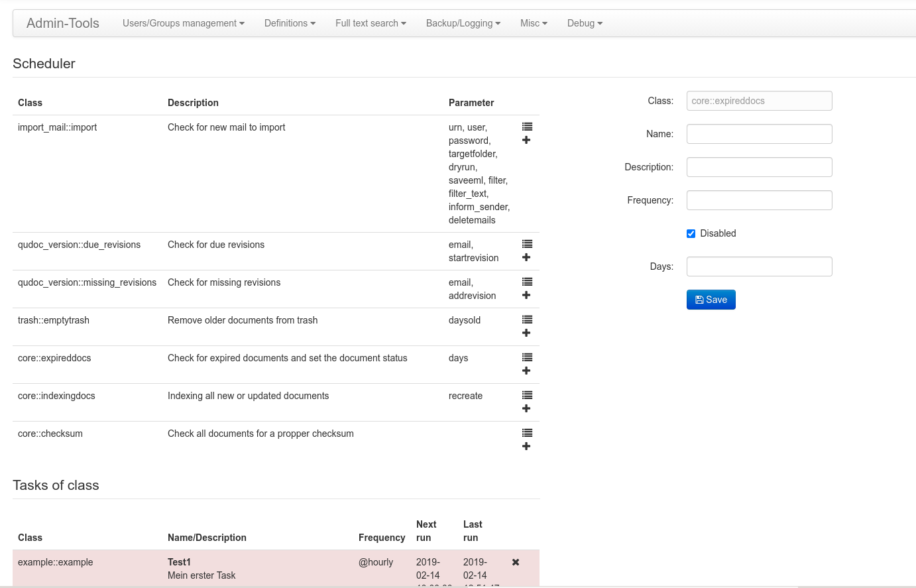Show task list for import_mail::import class
Screen dimensions: 916x588
point(527,127)
